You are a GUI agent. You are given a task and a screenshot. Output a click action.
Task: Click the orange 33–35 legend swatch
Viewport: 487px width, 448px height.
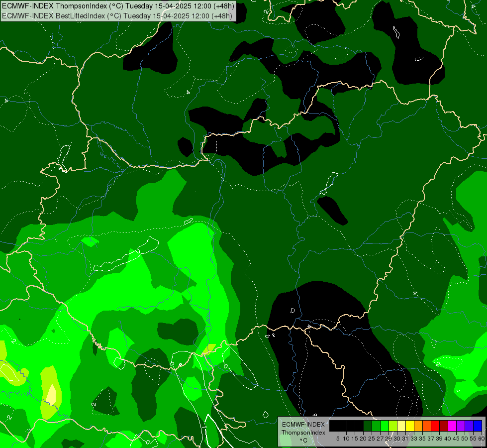(x=418, y=426)
